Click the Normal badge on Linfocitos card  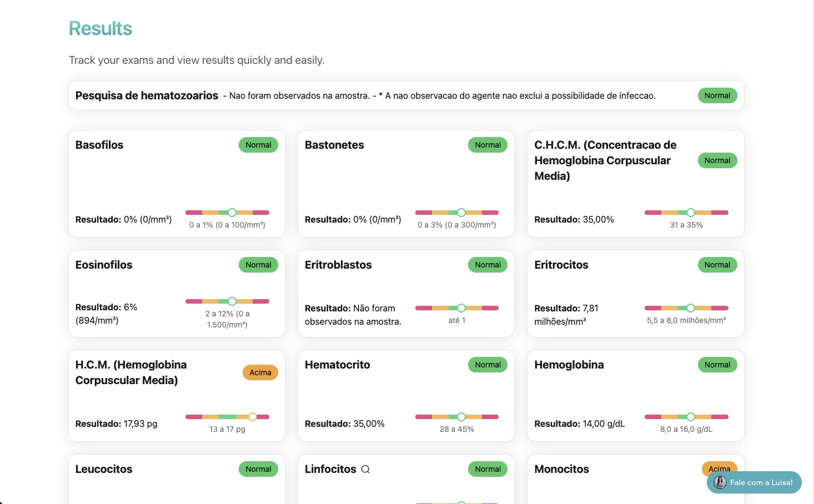click(488, 469)
